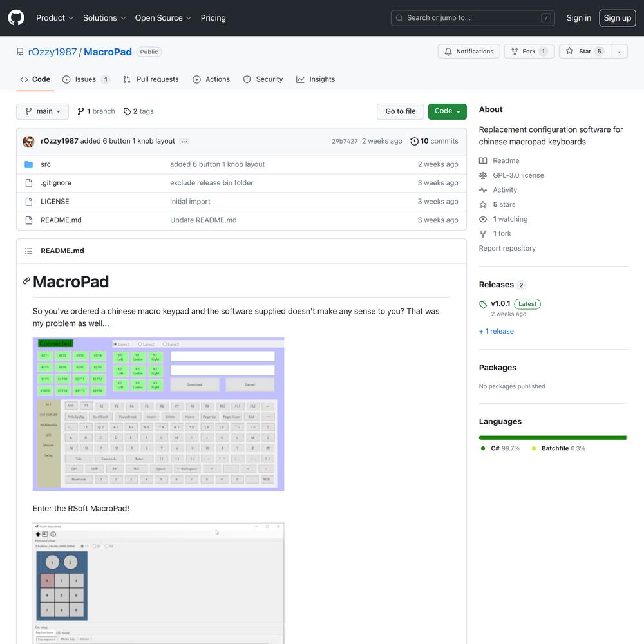Click Report repository
644x644 pixels.
[x=507, y=249]
